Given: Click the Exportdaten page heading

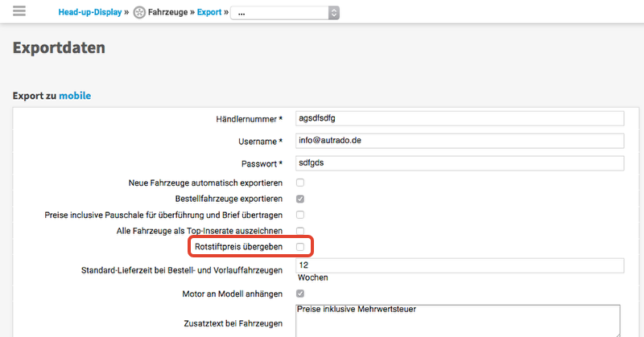Looking at the screenshot, I should click(59, 47).
